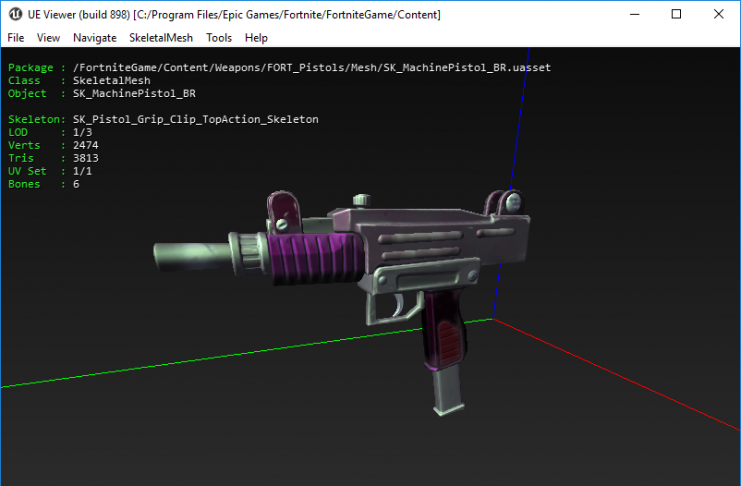Minimize the UE Viewer window
Screen dimensions: 741x486
[x=635, y=14]
